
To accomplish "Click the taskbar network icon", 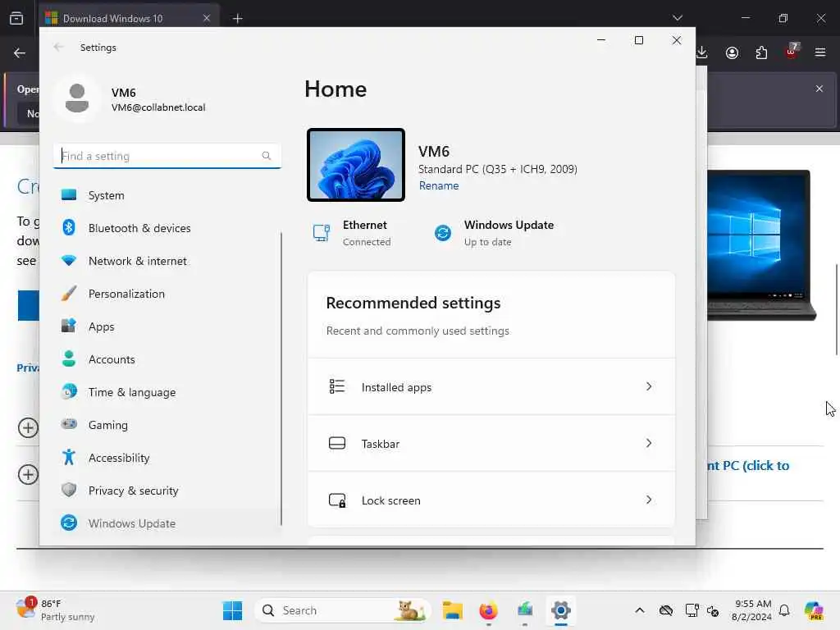I will pos(692,610).
